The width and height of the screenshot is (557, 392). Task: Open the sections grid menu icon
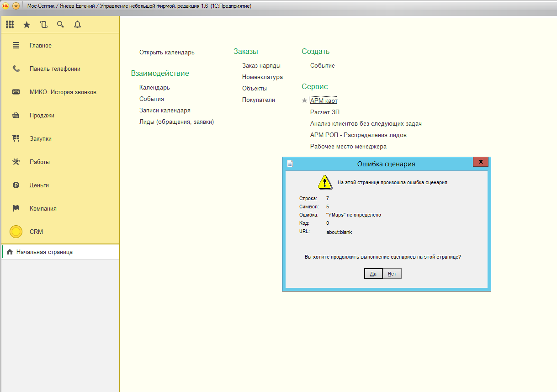coord(10,25)
